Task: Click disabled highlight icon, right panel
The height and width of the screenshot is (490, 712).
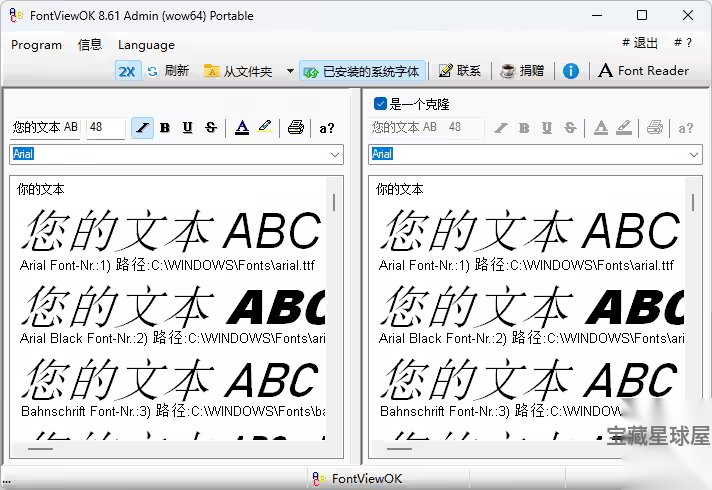Action: (x=624, y=128)
